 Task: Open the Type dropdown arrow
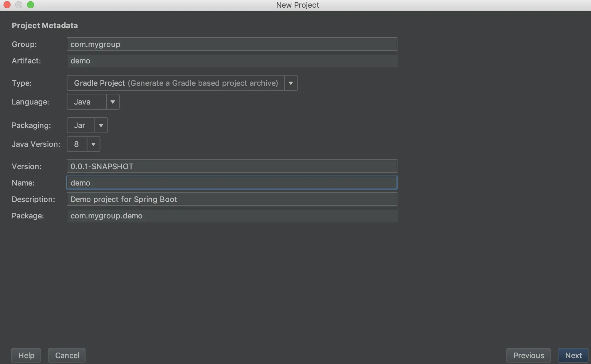(x=291, y=83)
